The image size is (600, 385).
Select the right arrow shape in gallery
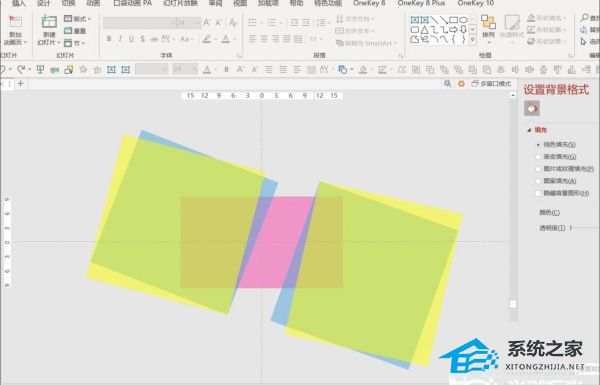point(453,29)
